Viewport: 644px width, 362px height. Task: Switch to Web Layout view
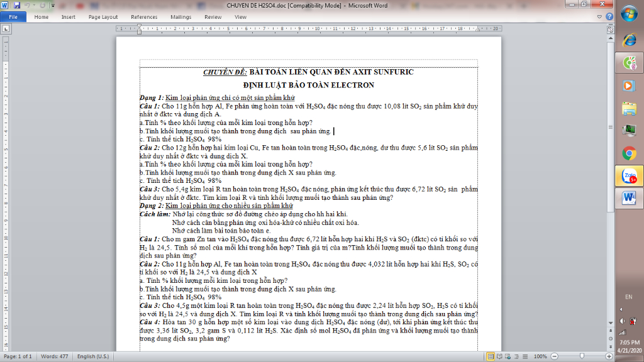click(x=508, y=357)
